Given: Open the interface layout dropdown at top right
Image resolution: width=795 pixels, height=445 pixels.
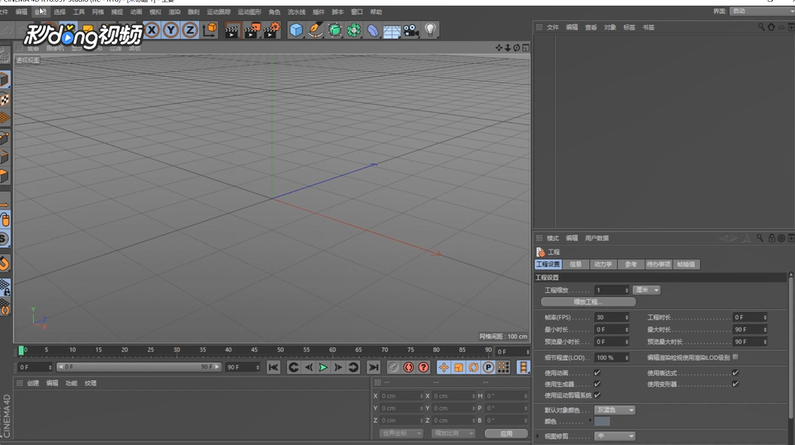Looking at the screenshot, I should [762, 11].
